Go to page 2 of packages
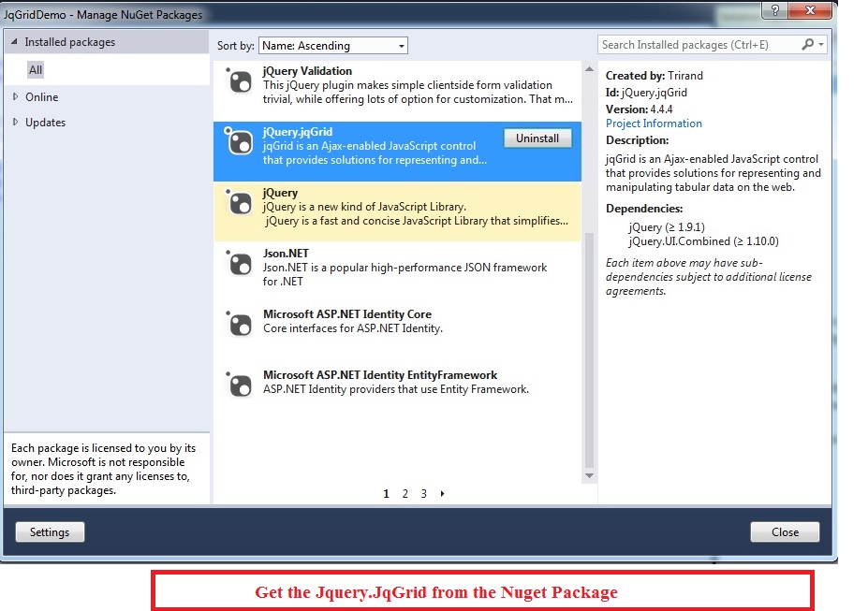This screenshot has width=868, height=611. point(405,494)
